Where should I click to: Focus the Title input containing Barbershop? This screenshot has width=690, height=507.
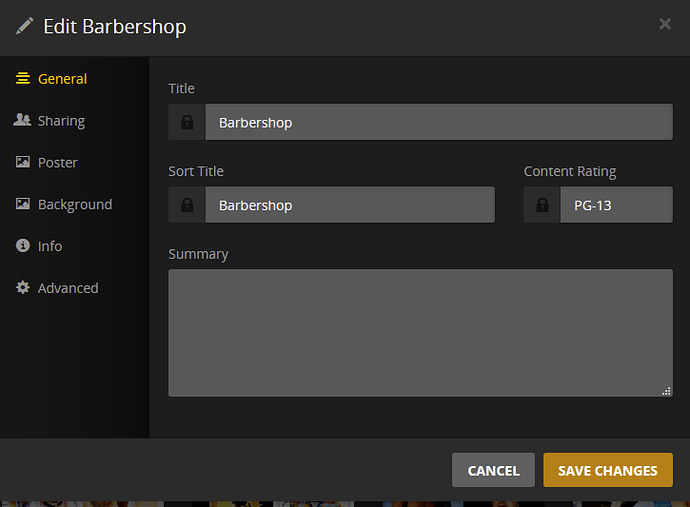(x=439, y=122)
